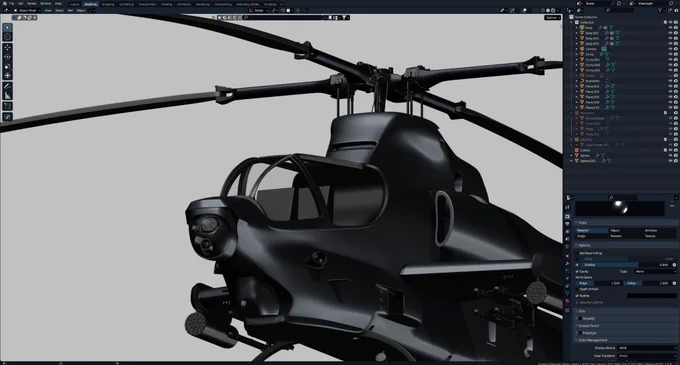Disable the Shadow checkbox
Viewport: 680px width, 365px height.
(577, 265)
